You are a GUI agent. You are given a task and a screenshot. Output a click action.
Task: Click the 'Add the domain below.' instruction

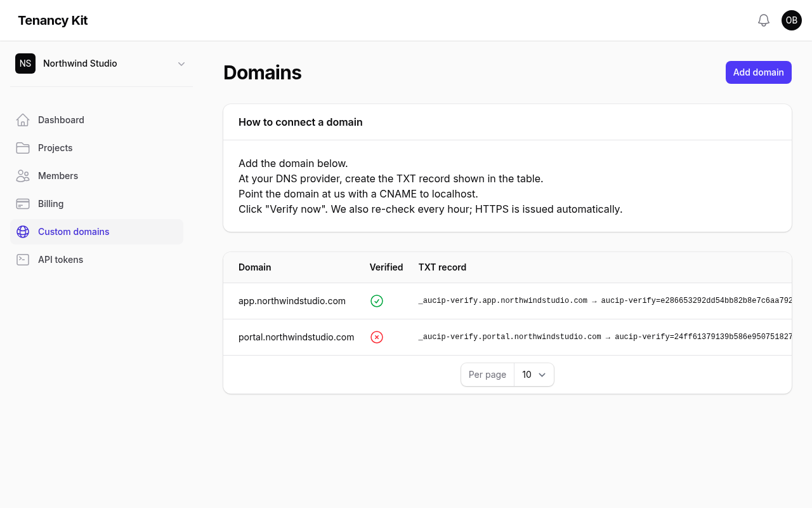click(x=293, y=163)
